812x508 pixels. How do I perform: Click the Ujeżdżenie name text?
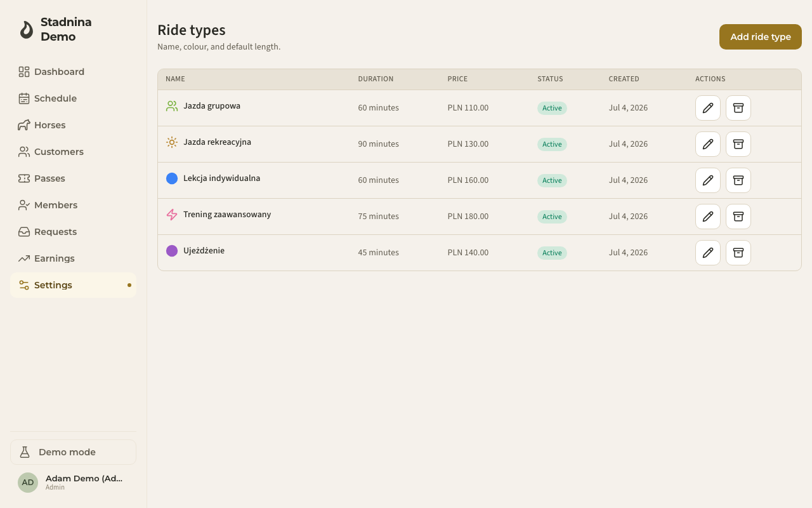coord(204,251)
